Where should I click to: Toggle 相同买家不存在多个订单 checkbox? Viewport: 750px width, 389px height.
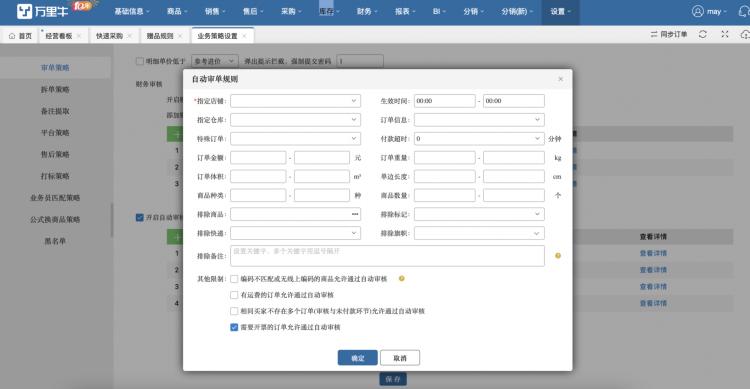pyautogui.click(x=234, y=311)
